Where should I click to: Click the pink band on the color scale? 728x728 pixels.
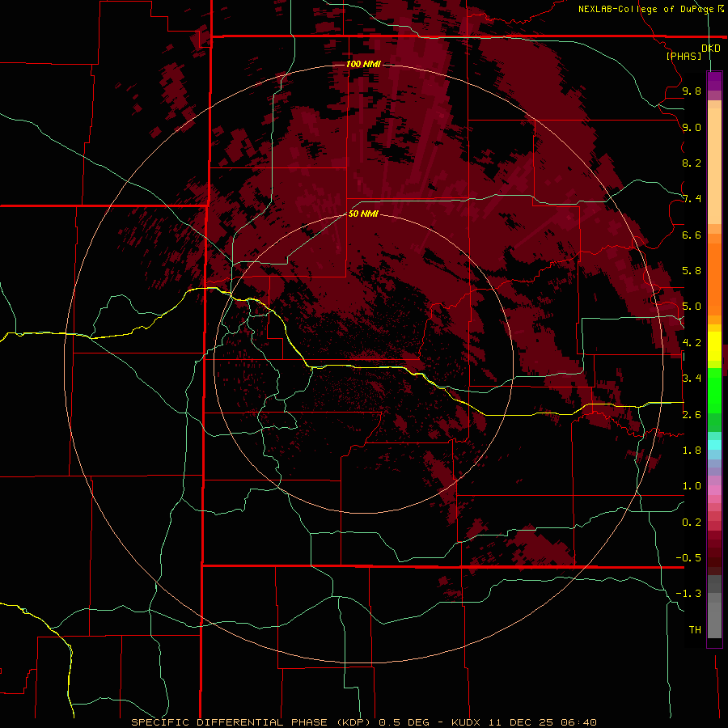tap(714, 490)
